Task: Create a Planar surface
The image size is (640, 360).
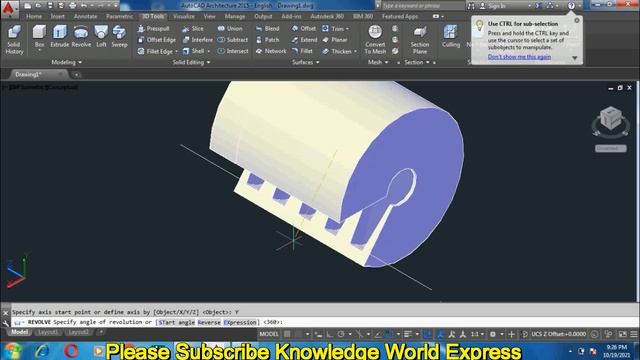Action: click(x=335, y=40)
